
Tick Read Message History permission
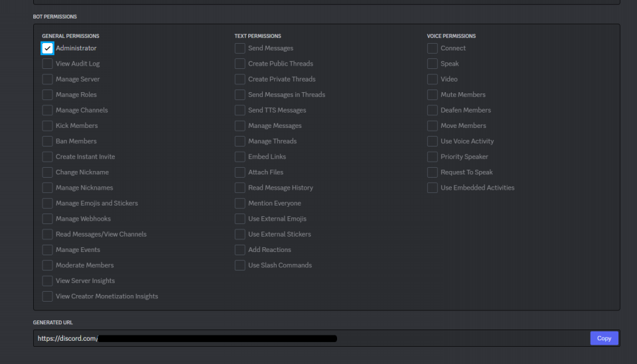240,188
